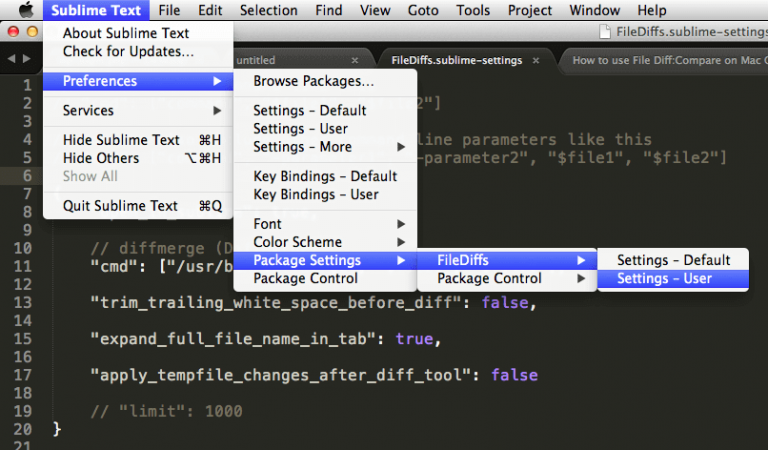Image resolution: width=768 pixels, height=450 pixels.
Task: Expand the Font submenu
Action: pyautogui.click(x=267, y=224)
